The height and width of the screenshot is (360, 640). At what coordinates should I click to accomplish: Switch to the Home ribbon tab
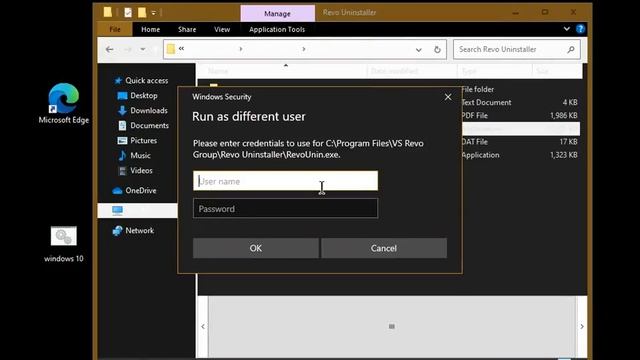[x=150, y=29]
